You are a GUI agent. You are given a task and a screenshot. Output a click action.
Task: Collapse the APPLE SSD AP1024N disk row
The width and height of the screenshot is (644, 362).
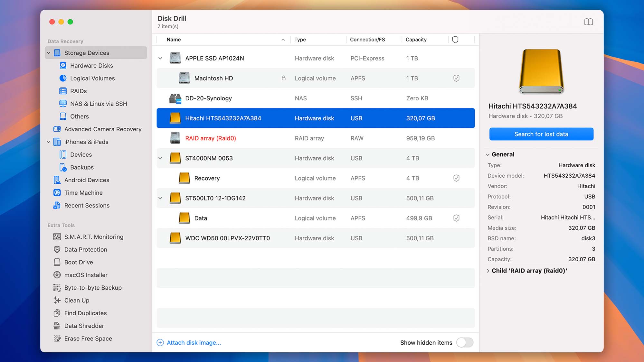(160, 59)
